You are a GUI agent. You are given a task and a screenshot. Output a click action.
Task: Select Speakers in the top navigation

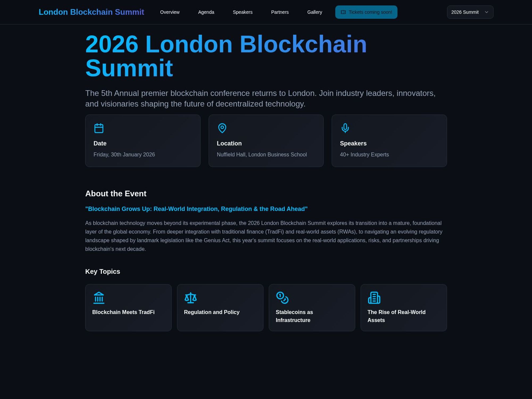243,12
